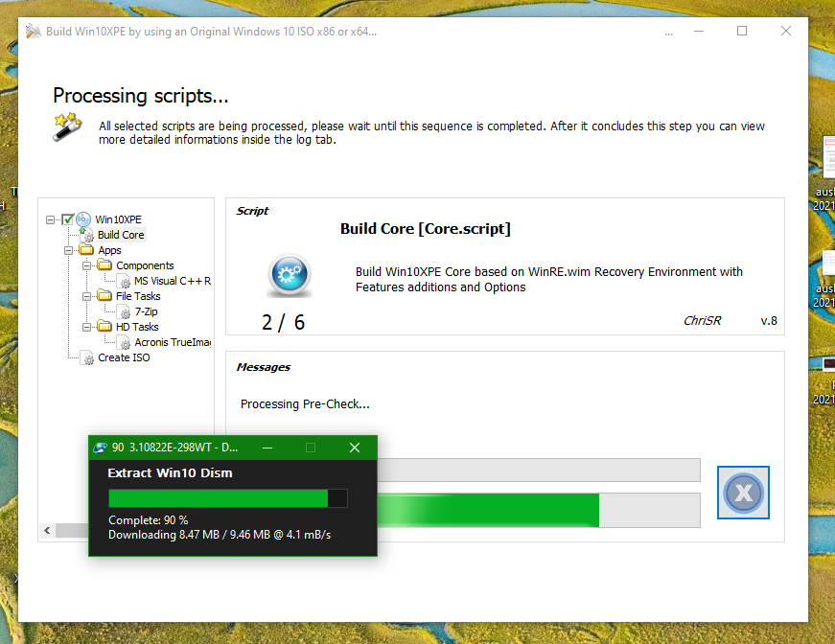Click the disabled maximize button in download popup

coord(311,448)
